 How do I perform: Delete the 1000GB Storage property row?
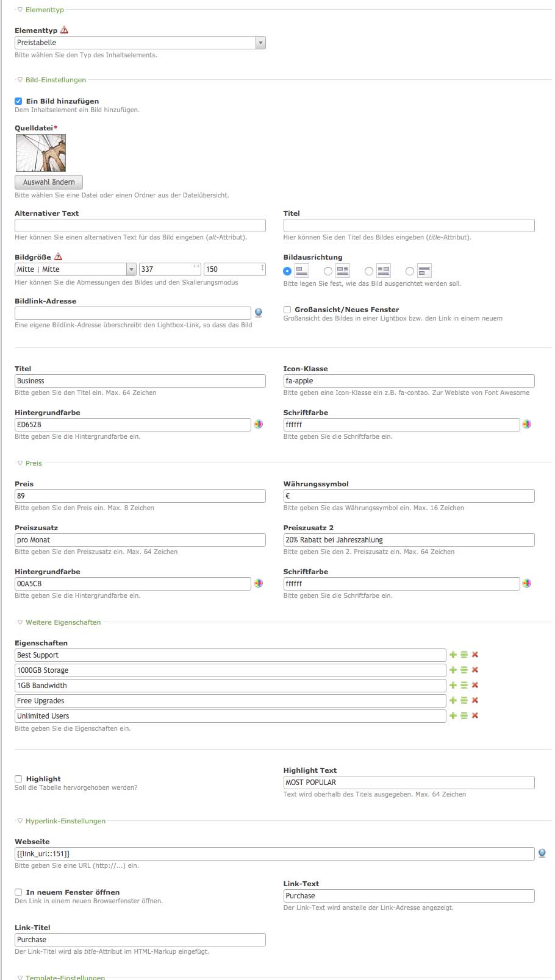pyautogui.click(x=475, y=670)
